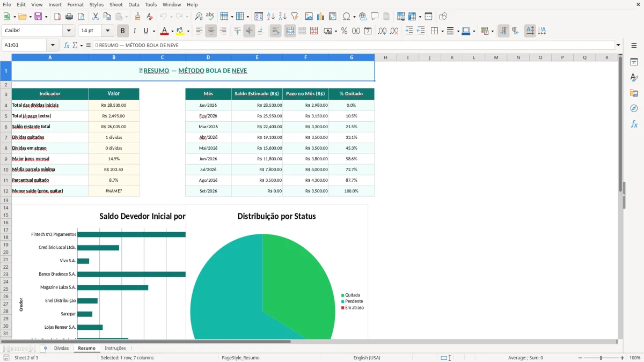The image size is (644, 362).
Task: Click the Save document icon
Action: click(x=38, y=17)
